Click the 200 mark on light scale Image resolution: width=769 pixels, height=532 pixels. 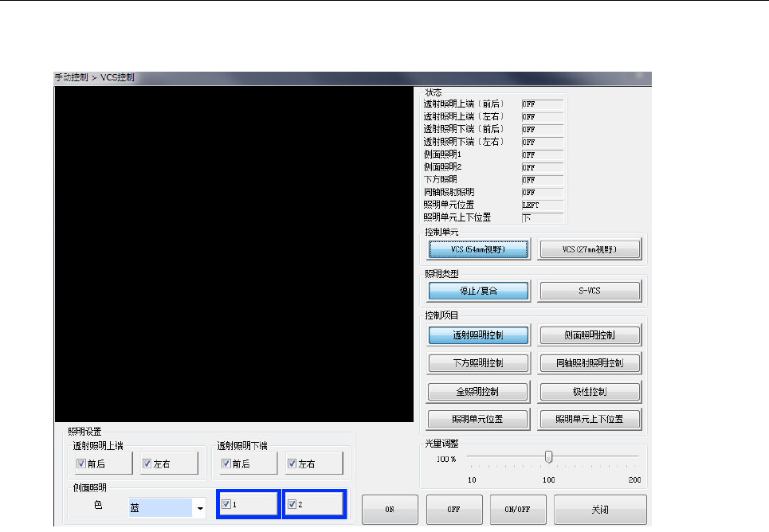[634, 480]
